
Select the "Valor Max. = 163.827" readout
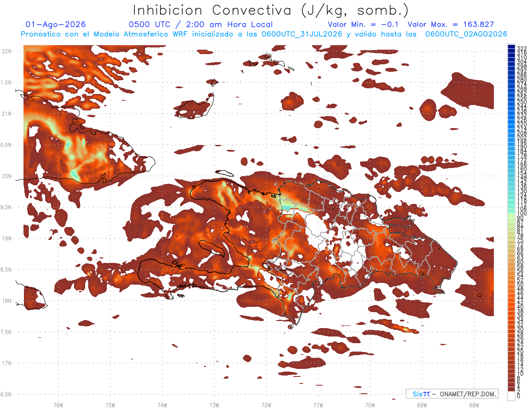450,24
